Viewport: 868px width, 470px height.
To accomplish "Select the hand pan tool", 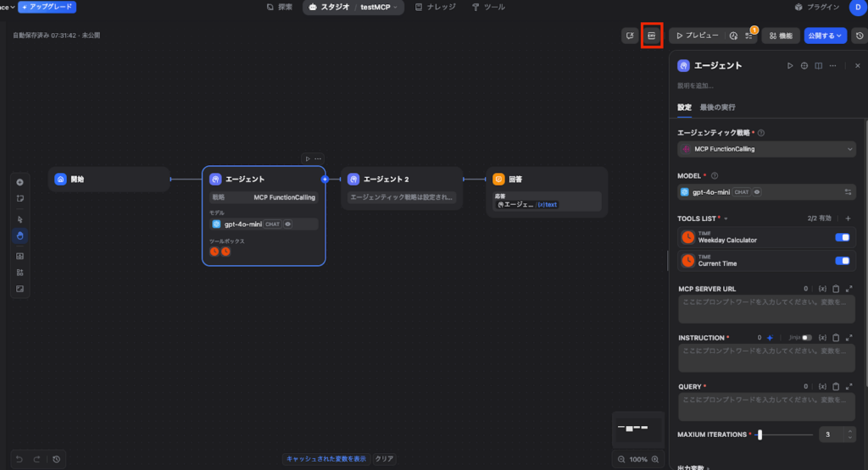I will 20,235.
